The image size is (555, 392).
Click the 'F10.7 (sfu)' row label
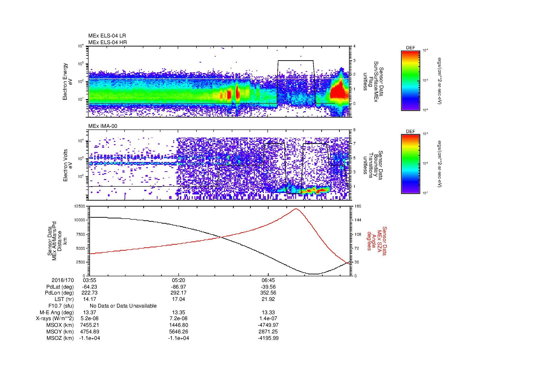(x=61, y=306)
